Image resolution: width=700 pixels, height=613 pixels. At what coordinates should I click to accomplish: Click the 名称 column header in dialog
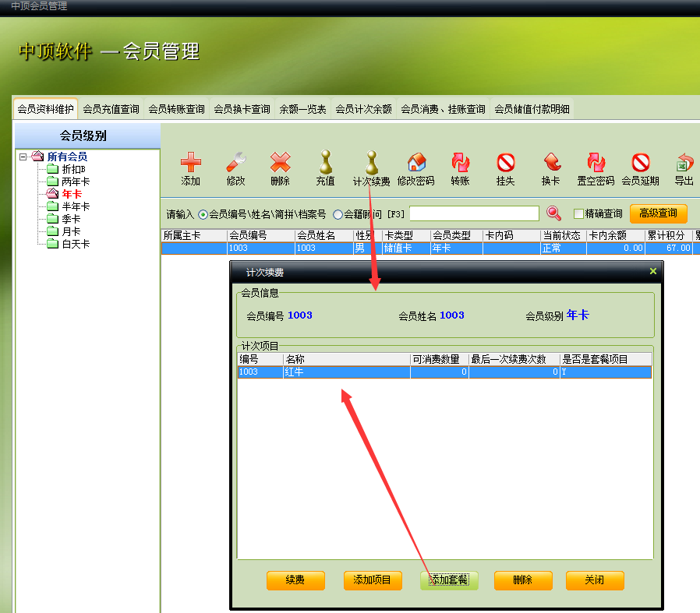[x=347, y=359]
